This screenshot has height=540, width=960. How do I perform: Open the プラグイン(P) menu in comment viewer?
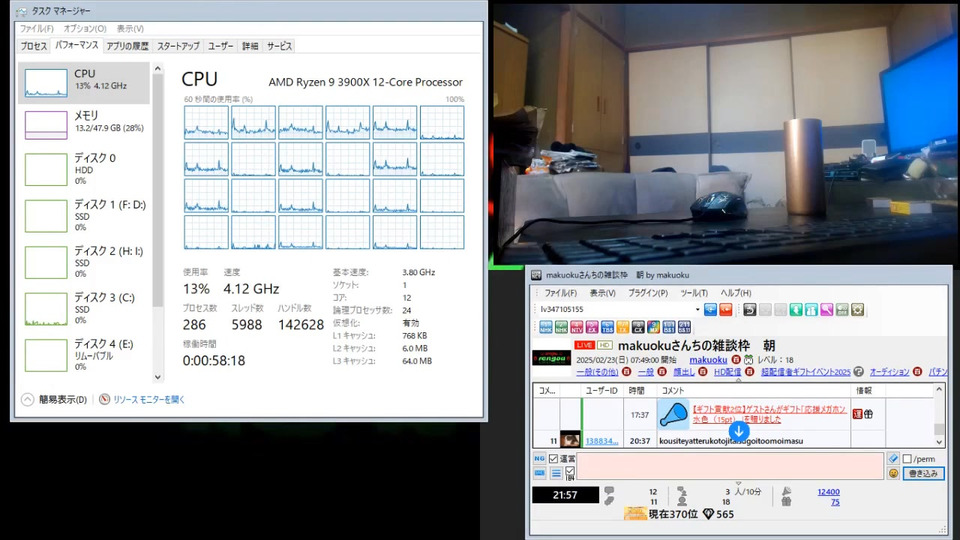click(x=648, y=293)
